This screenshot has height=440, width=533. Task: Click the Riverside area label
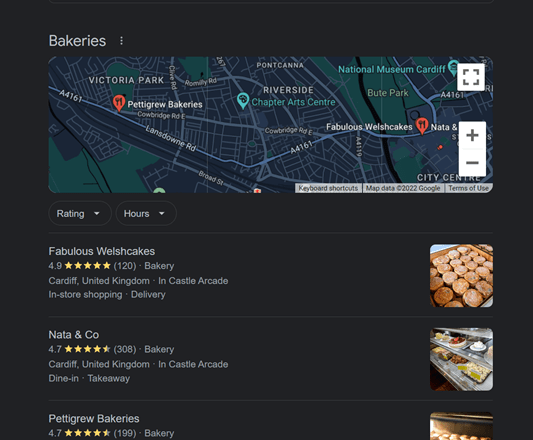288,90
